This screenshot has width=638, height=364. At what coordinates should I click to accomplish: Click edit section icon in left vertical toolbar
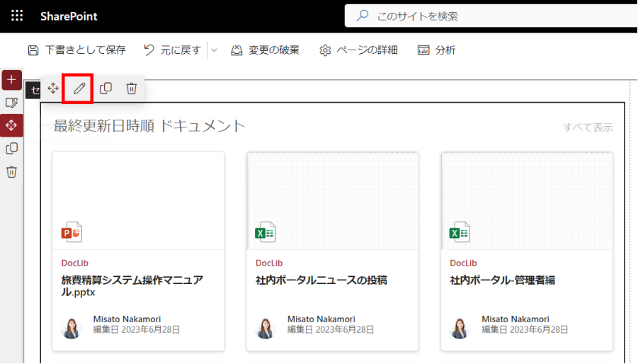[11, 103]
